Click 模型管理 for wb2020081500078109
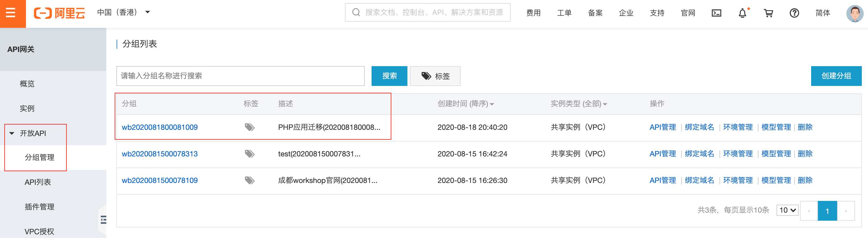The image size is (868, 238). (777, 180)
